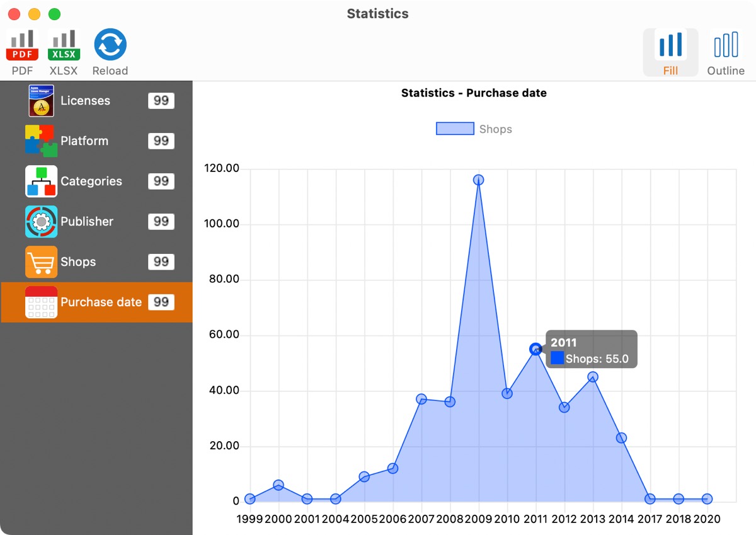Click the 99 badge next to Shops

coord(161,262)
